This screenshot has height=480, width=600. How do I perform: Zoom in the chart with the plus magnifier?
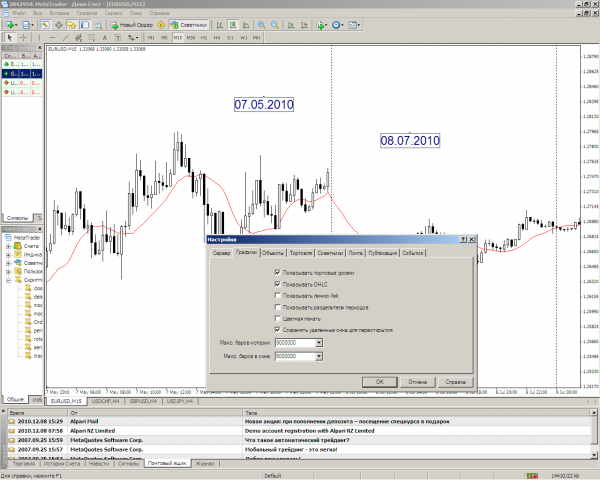tap(261, 25)
